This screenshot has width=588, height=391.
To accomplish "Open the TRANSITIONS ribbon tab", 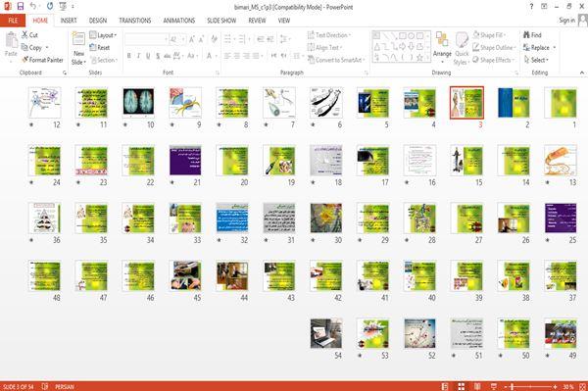I will (135, 21).
